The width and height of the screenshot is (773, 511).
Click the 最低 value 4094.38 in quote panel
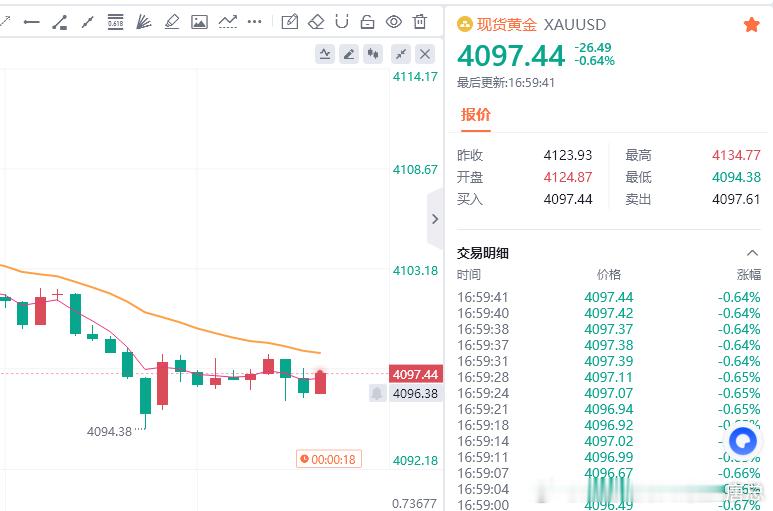[736, 177]
